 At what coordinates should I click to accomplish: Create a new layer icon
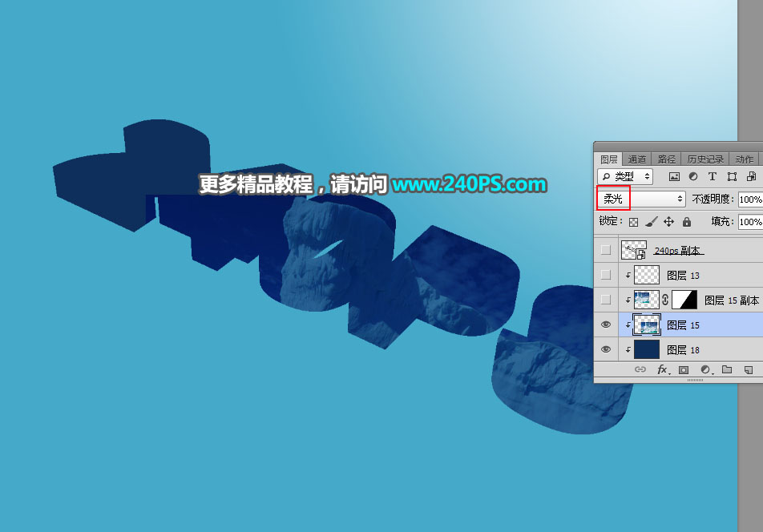click(749, 370)
